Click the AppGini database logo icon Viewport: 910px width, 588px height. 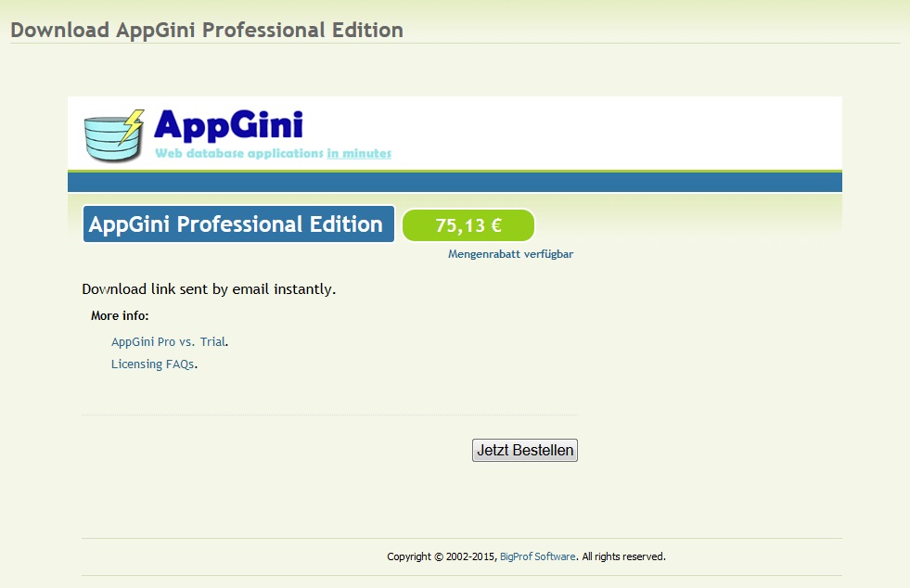tap(114, 135)
